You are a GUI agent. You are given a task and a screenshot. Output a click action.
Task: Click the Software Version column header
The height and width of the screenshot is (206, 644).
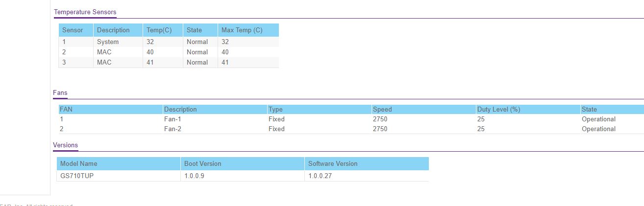(333, 163)
